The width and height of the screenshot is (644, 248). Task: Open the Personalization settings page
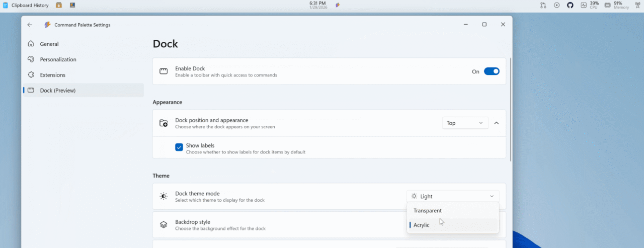pos(58,59)
